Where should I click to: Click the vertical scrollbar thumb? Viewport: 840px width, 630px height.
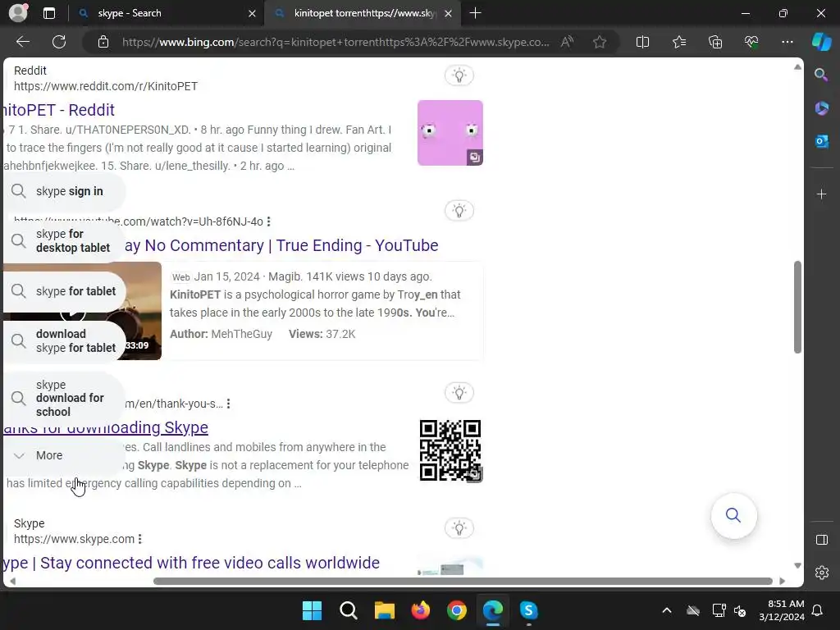(797, 307)
